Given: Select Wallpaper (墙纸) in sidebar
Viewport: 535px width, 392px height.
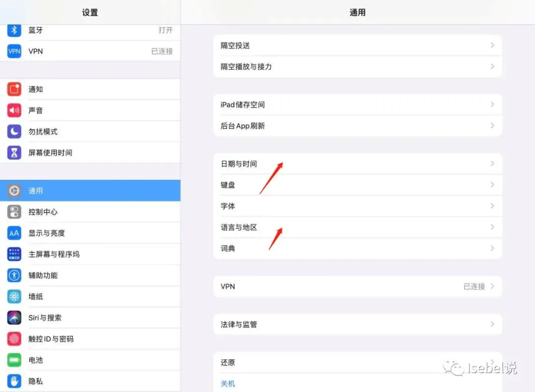Looking at the screenshot, I should click(x=36, y=296).
